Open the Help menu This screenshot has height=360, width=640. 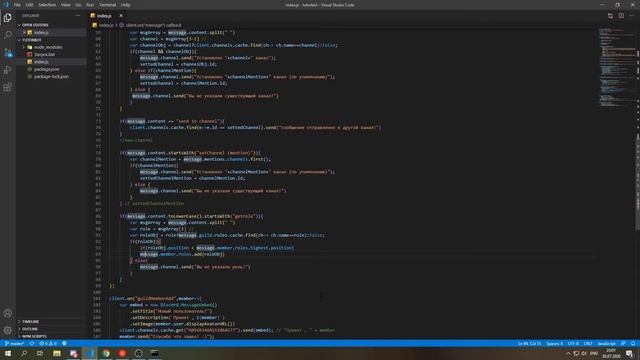click(125, 5)
